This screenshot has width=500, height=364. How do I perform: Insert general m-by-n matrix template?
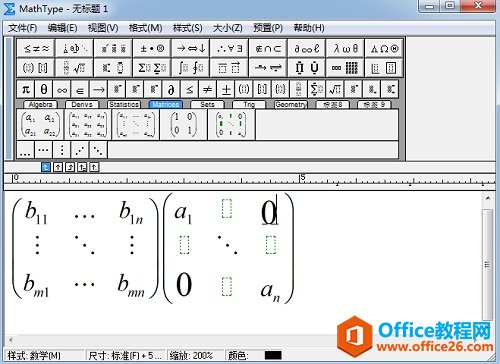[136, 125]
